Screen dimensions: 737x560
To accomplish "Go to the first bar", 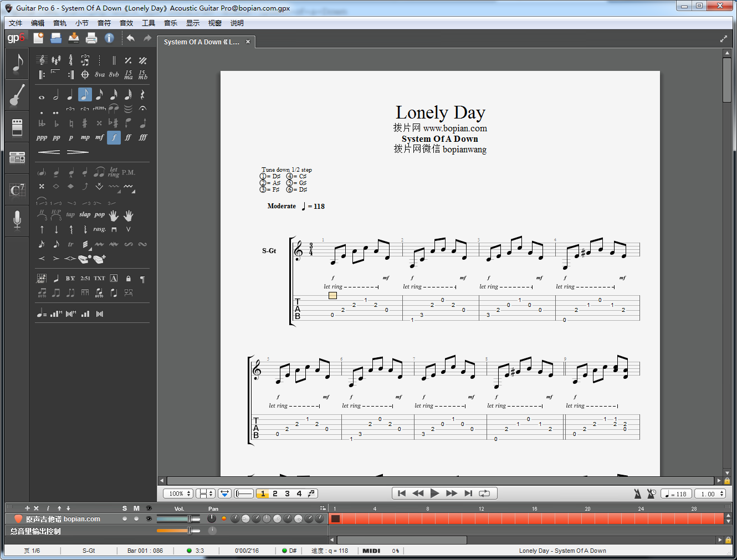I will pyautogui.click(x=402, y=493).
